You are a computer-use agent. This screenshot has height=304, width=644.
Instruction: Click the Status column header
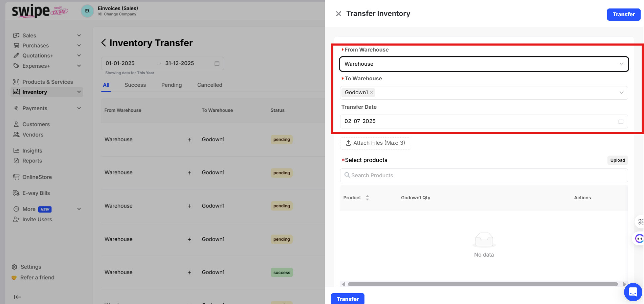pyautogui.click(x=277, y=110)
